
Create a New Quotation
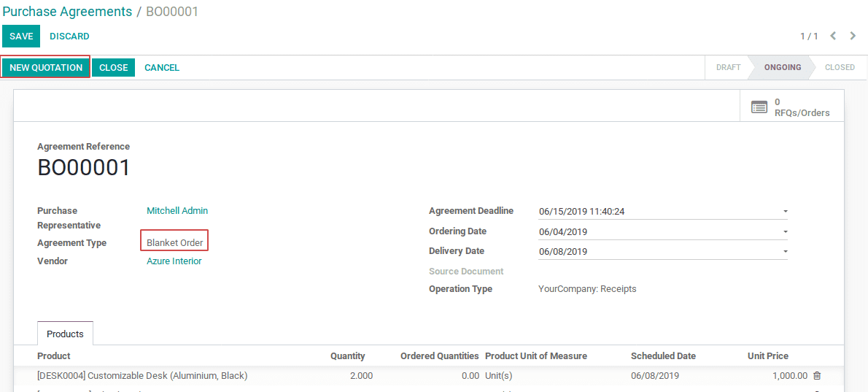[46, 68]
